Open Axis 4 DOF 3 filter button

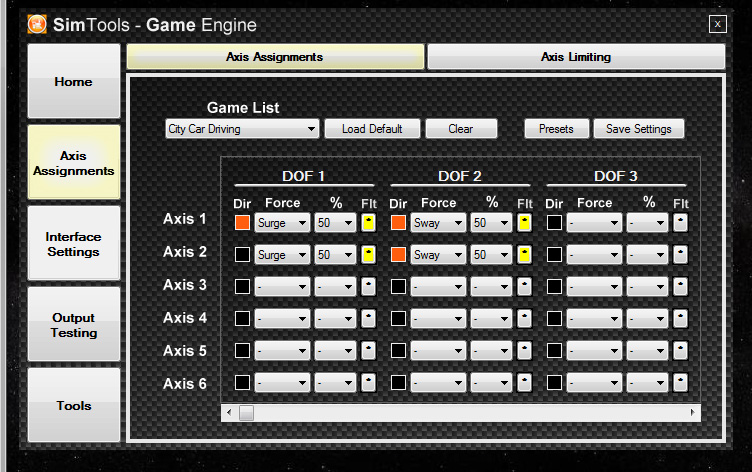[680, 319]
